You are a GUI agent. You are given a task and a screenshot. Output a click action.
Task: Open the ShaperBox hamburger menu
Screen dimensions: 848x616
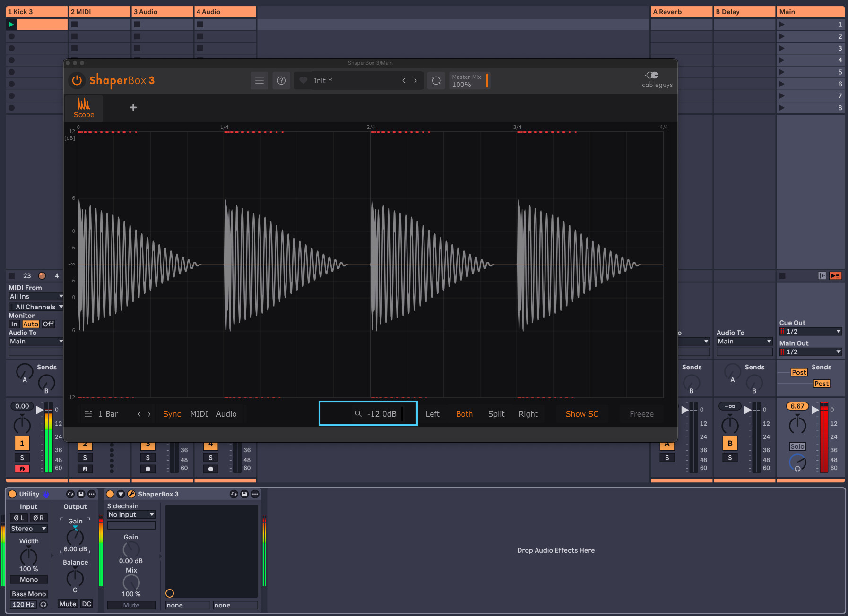click(260, 81)
